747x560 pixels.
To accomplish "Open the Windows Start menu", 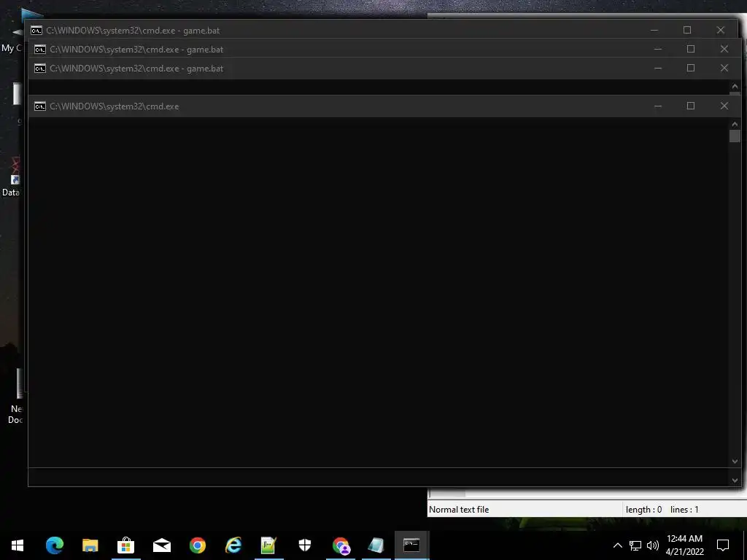I will 18,545.
